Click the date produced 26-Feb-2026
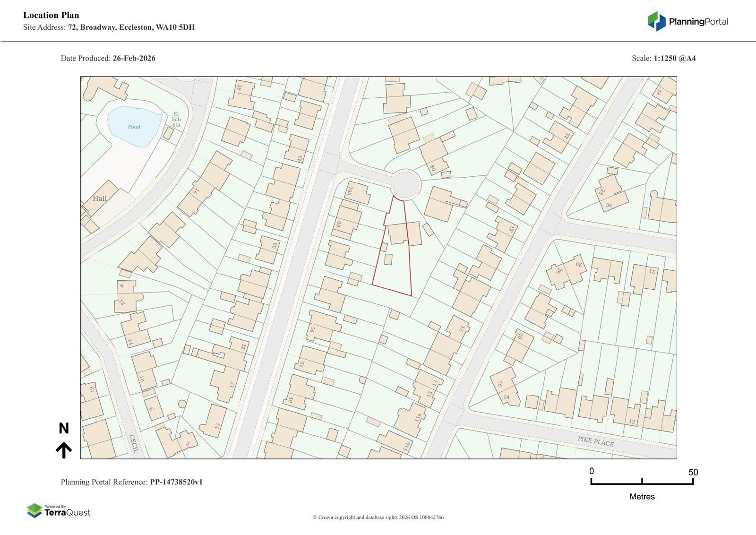Screen dimensions: 756x535 point(134,59)
